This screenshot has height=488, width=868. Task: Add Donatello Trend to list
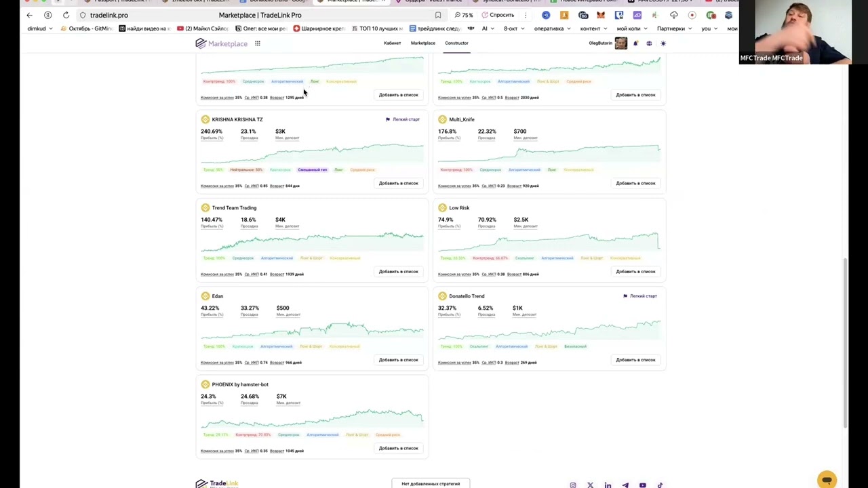636,360
